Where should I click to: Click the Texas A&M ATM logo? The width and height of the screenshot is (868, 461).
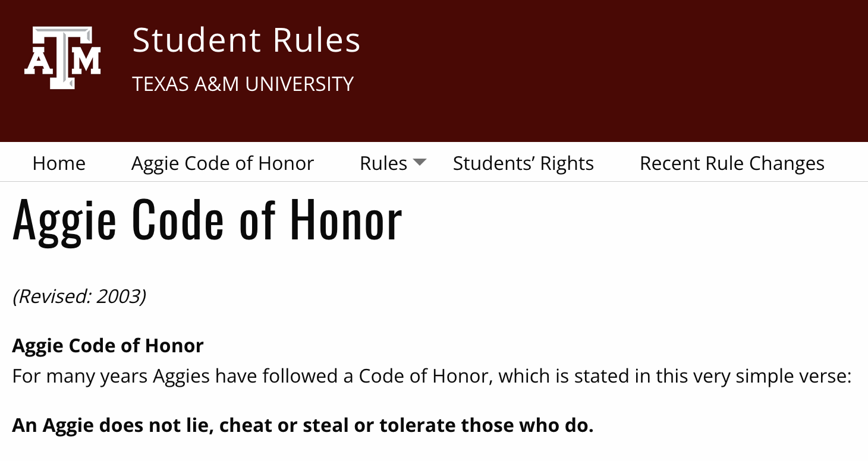click(x=62, y=58)
